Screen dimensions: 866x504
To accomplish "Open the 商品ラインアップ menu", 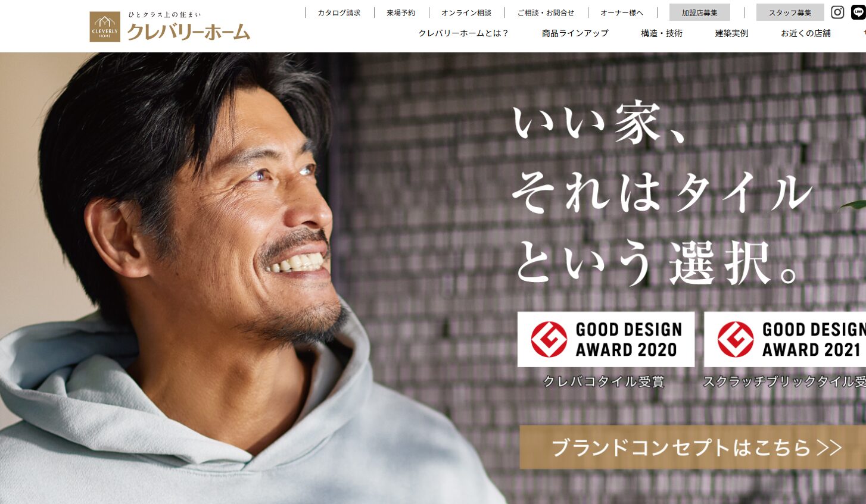I will [x=575, y=33].
